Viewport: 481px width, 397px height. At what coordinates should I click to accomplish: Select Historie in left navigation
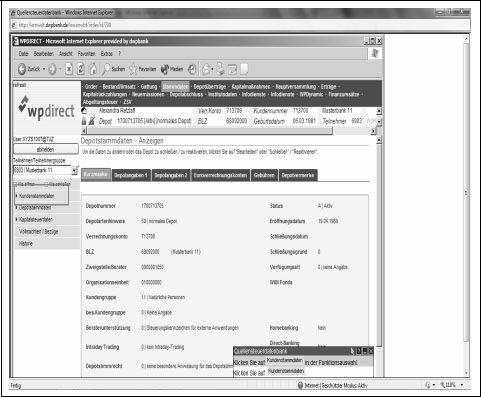pos(26,244)
